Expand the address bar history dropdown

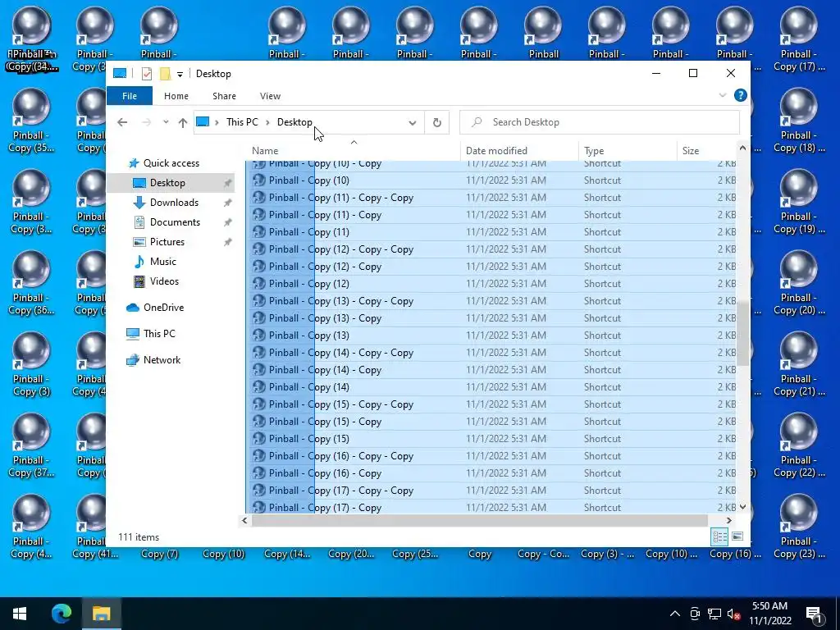(x=412, y=123)
